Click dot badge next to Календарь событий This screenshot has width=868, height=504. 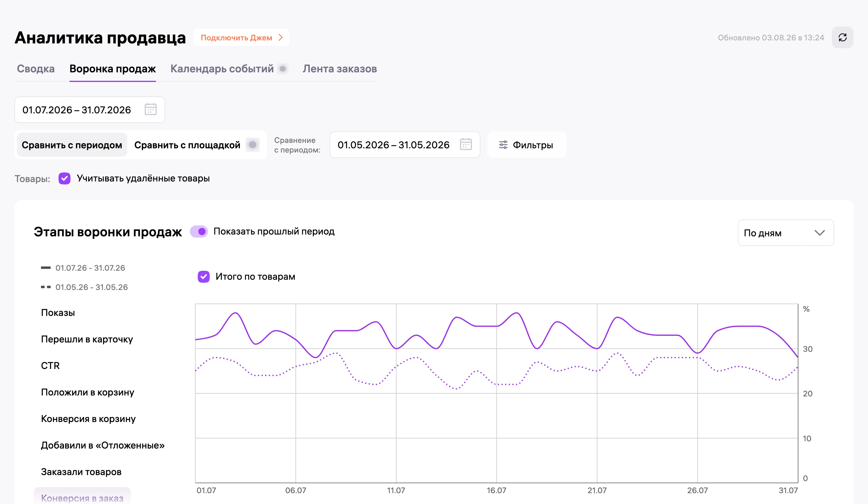coord(283,68)
